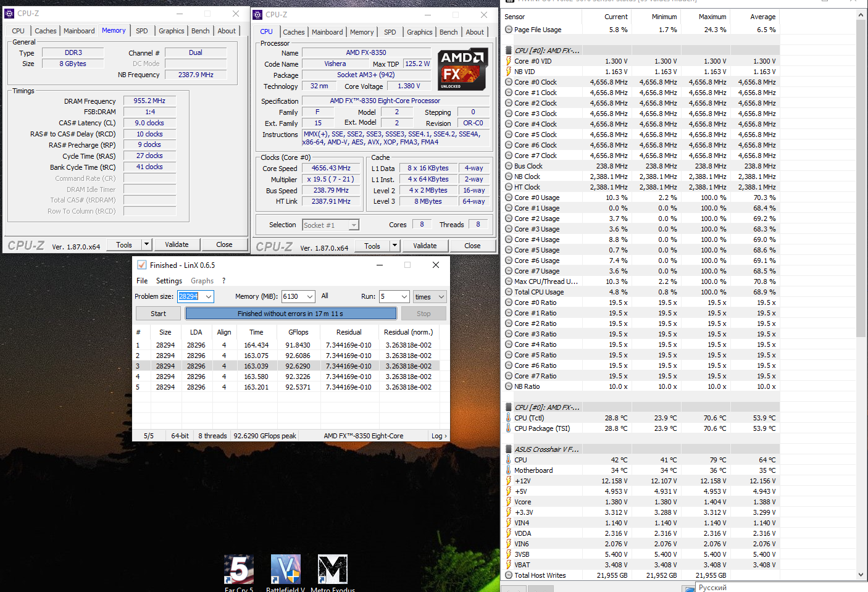Click the clock icon beside Core #0 Clock
This screenshot has width=868, height=592.
click(x=509, y=82)
